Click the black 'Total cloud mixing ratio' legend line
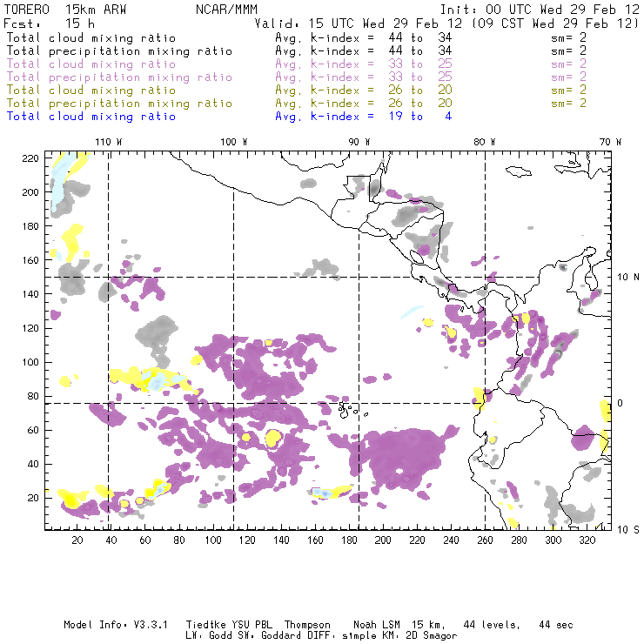The width and height of the screenshot is (644, 644). point(91,38)
